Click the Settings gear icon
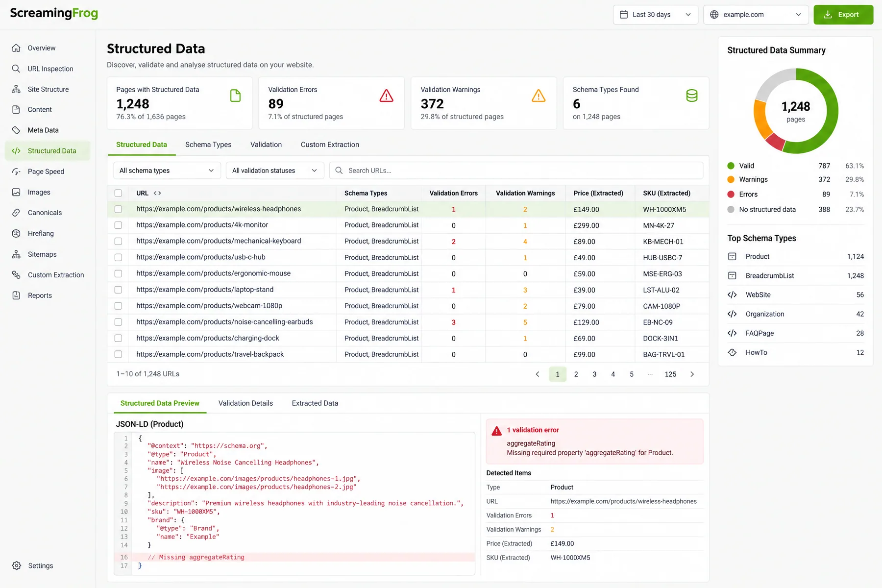 17,565
